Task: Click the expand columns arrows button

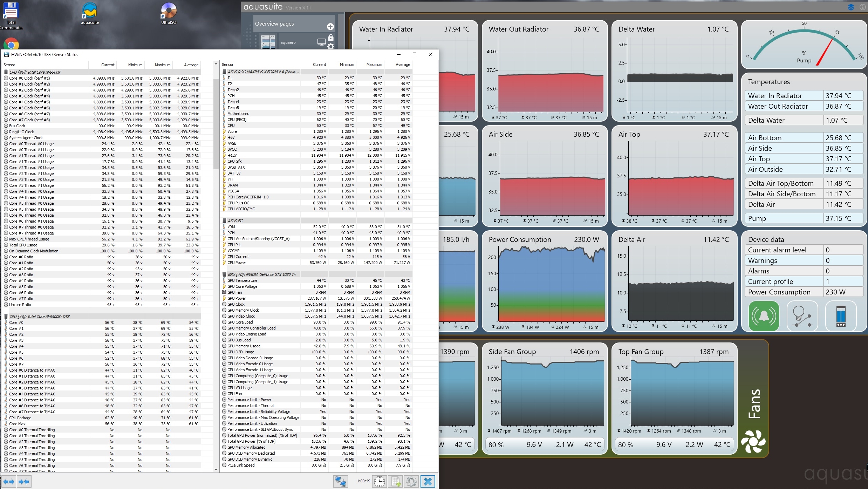Action: pyautogui.click(x=9, y=481)
